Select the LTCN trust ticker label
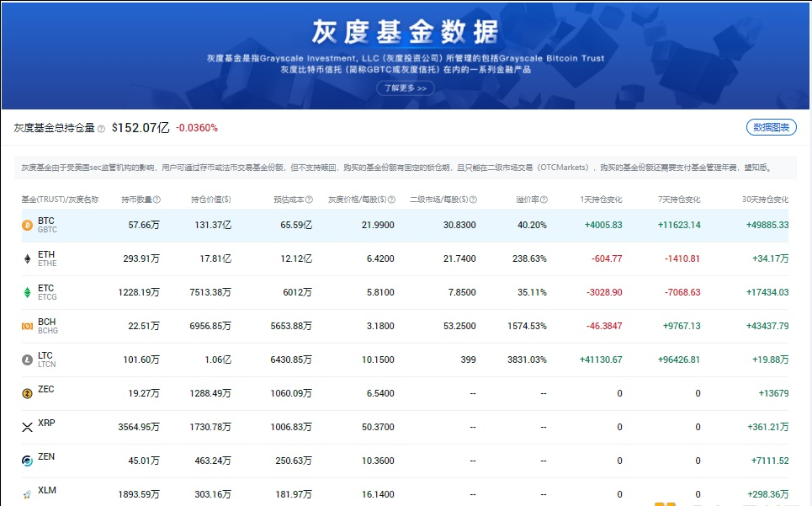Viewport: 812px width, 506px height. [46, 365]
